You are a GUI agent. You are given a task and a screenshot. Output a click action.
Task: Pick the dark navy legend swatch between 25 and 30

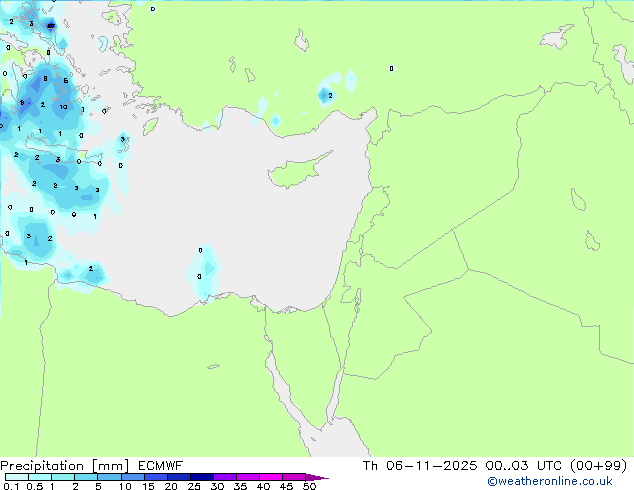coord(202,477)
